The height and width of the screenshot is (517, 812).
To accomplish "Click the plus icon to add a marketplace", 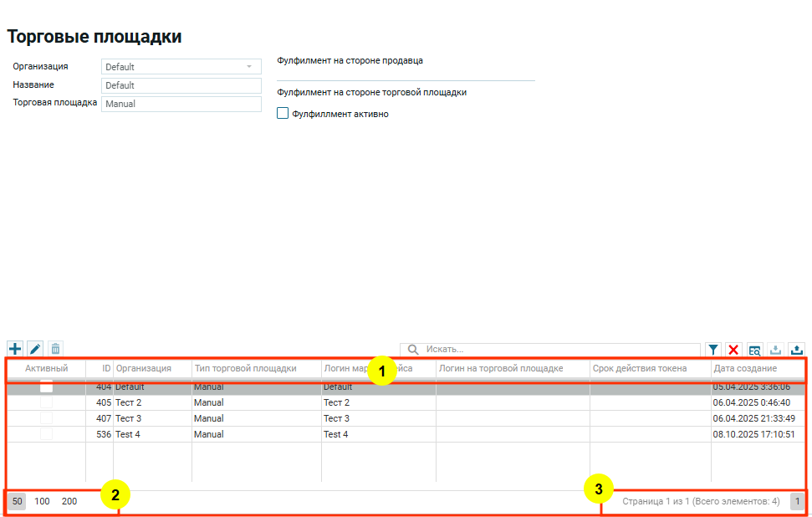I will pos(15,349).
